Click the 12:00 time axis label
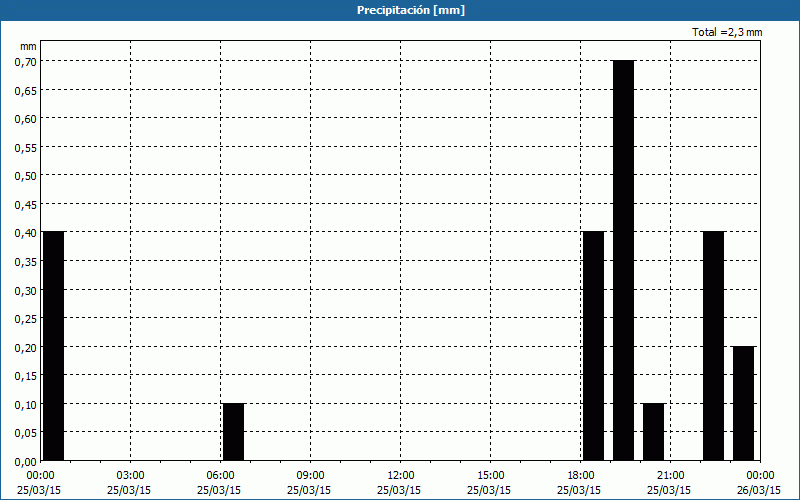Image resolution: width=800 pixels, height=500 pixels. click(x=400, y=476)
